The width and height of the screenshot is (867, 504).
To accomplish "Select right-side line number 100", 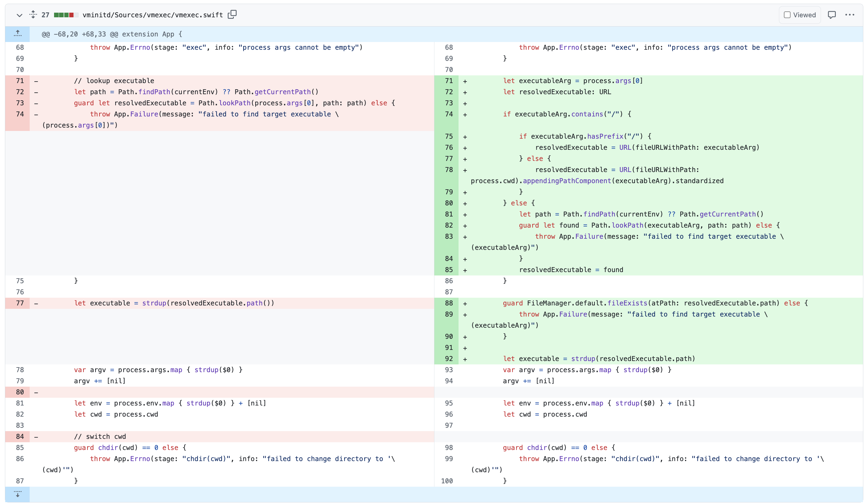I will click(x=447, y=481).
